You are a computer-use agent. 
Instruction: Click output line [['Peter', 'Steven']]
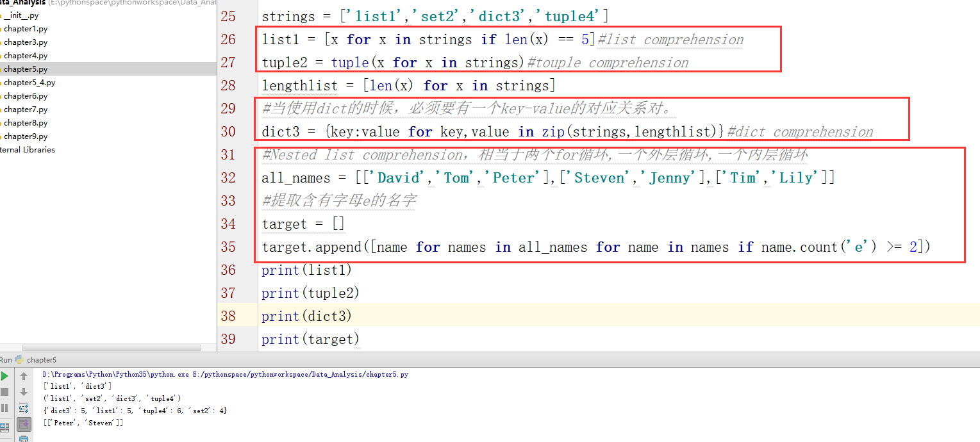point(83,423)
